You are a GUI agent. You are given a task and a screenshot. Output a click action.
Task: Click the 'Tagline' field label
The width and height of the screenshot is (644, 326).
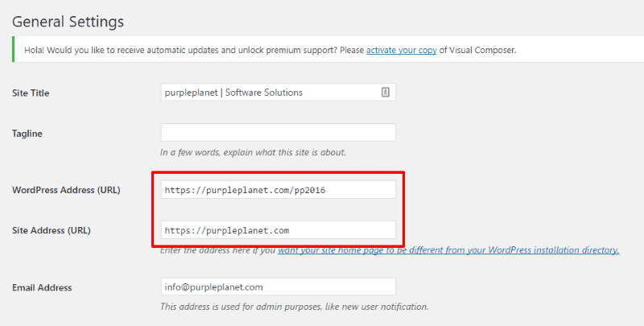(x=27, y=134)
